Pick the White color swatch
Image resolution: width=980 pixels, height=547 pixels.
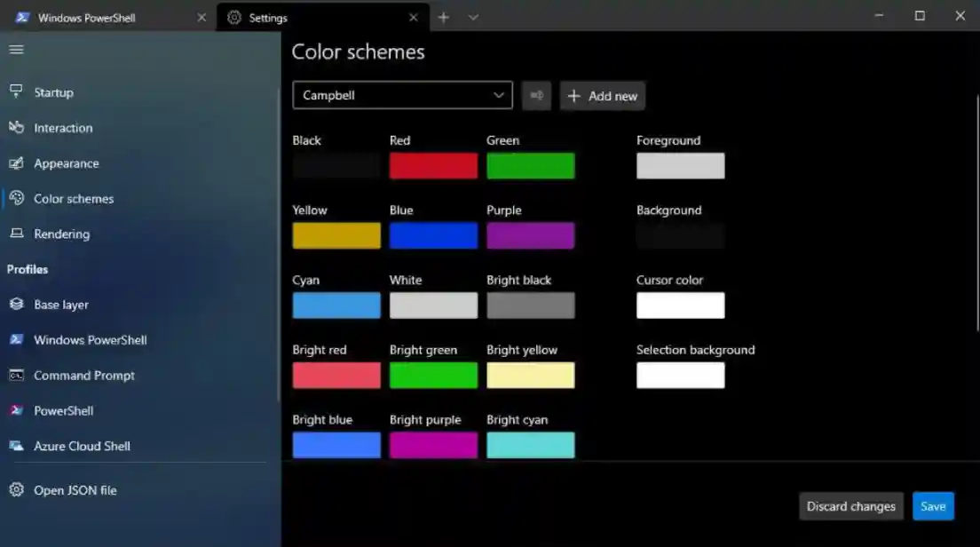click(433, 305)
